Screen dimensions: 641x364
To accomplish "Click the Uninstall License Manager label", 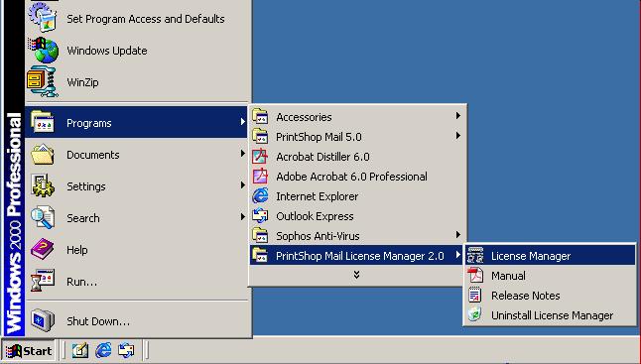I will coord(553,315).
